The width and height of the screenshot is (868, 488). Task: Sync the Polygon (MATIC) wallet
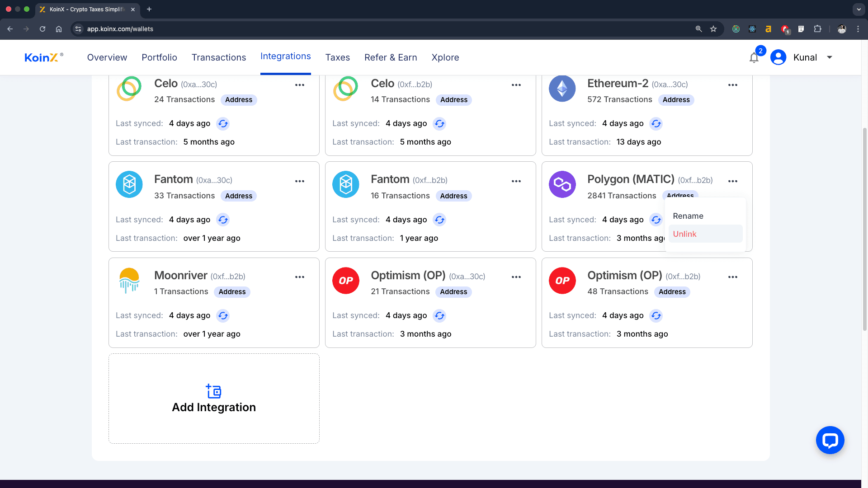(656, 220)
